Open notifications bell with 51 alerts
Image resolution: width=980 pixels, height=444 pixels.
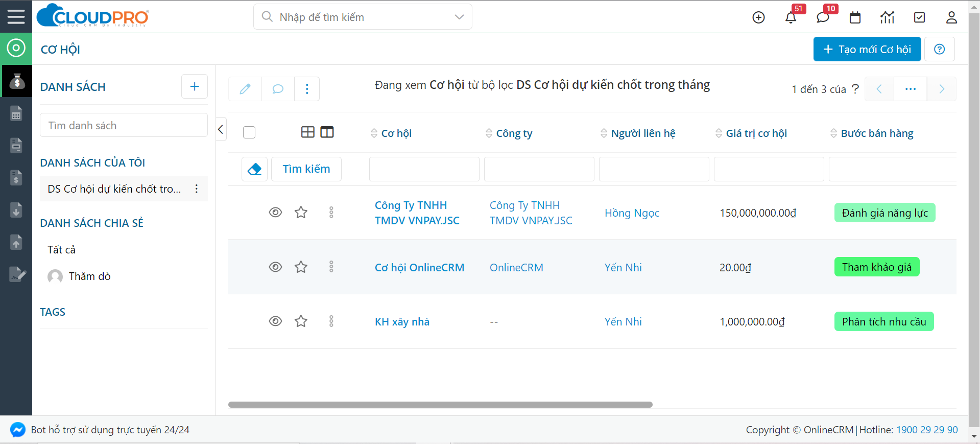[791, 17]
